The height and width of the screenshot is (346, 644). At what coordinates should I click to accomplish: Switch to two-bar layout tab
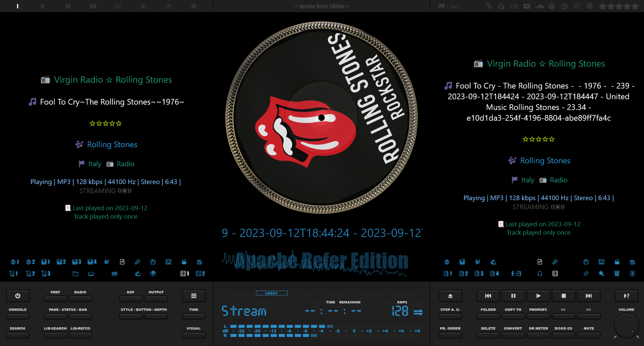tap(43, 6)
